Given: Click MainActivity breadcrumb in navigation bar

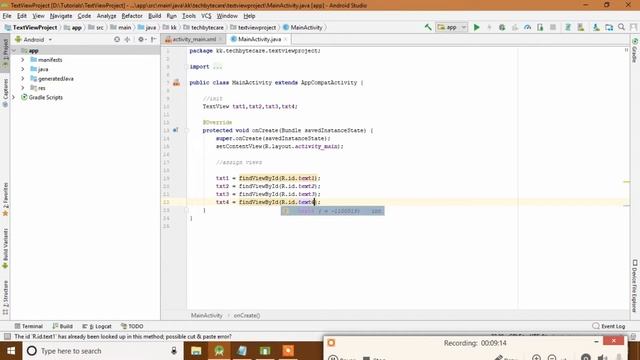Looking at the screenshot, I should point(302,27).
